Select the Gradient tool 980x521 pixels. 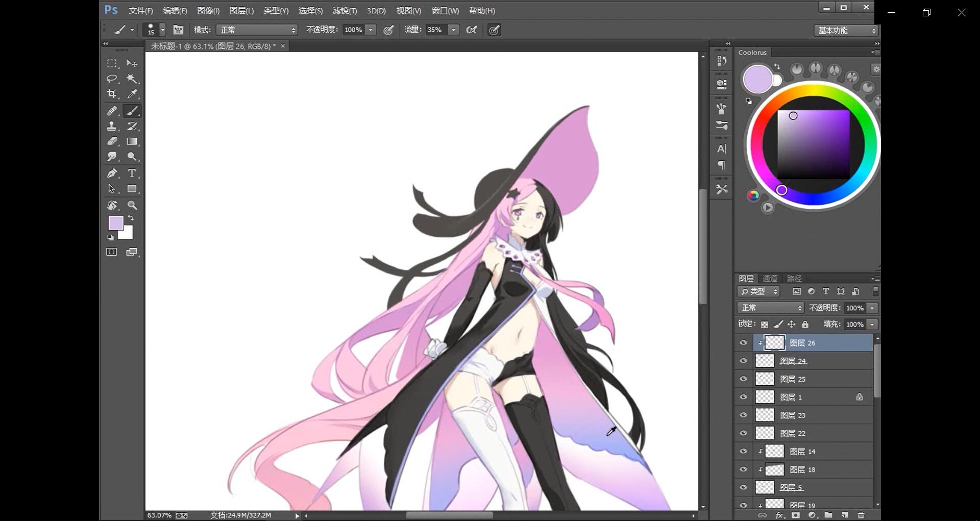click(132, 141)
